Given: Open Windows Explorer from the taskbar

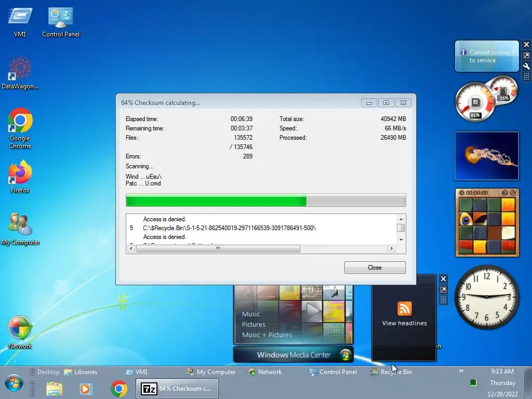Looking at the screenshot, I should click(54, 389).
